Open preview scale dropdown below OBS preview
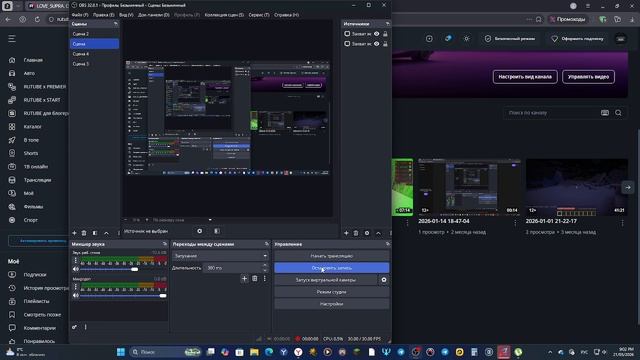This screenshot has height=360, width=640. tap(182, 220)
